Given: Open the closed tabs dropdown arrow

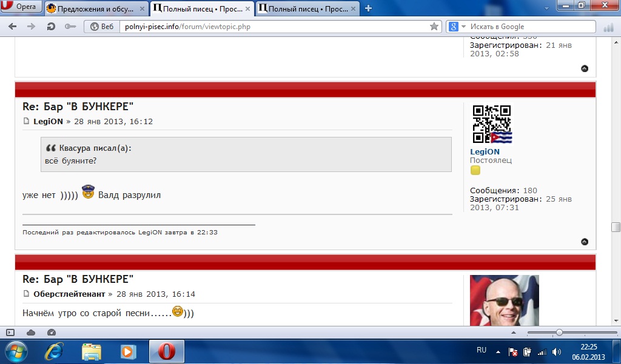Looking at the screenshot, I should tap(547, 8).
